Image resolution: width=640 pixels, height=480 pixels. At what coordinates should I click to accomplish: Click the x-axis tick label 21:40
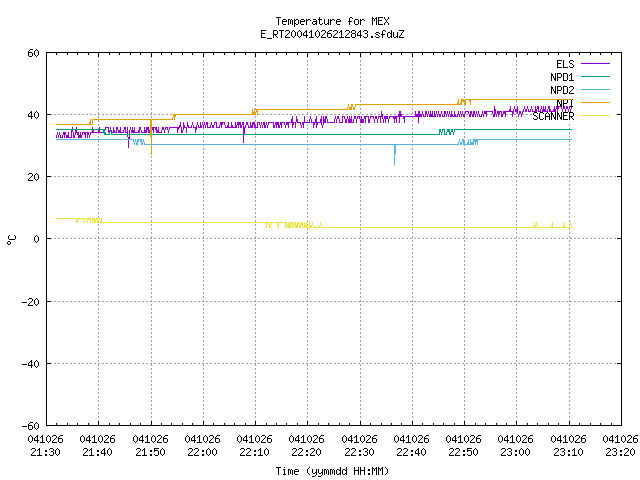[x=97, y=452]
